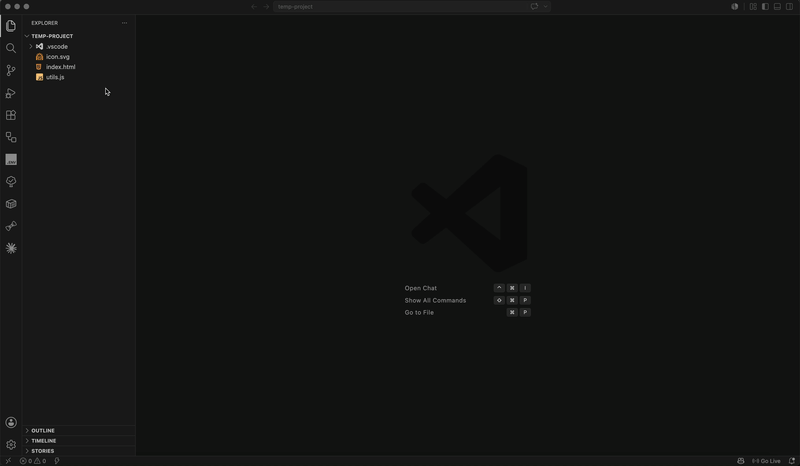
Task: Click the chat icon in the command center
Action: pyautogui.click(x=534, y=7)
